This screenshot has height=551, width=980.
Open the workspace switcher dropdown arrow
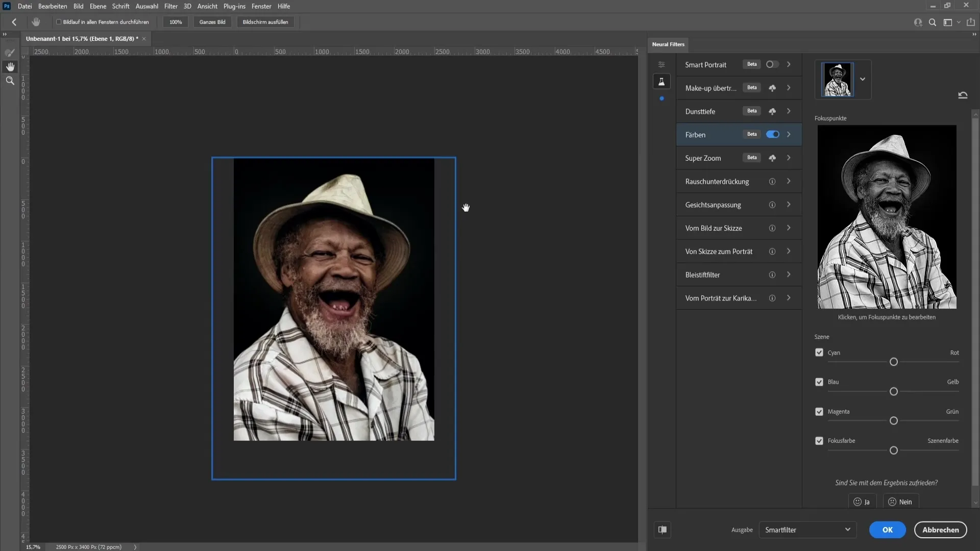click(x=959, y=22)
